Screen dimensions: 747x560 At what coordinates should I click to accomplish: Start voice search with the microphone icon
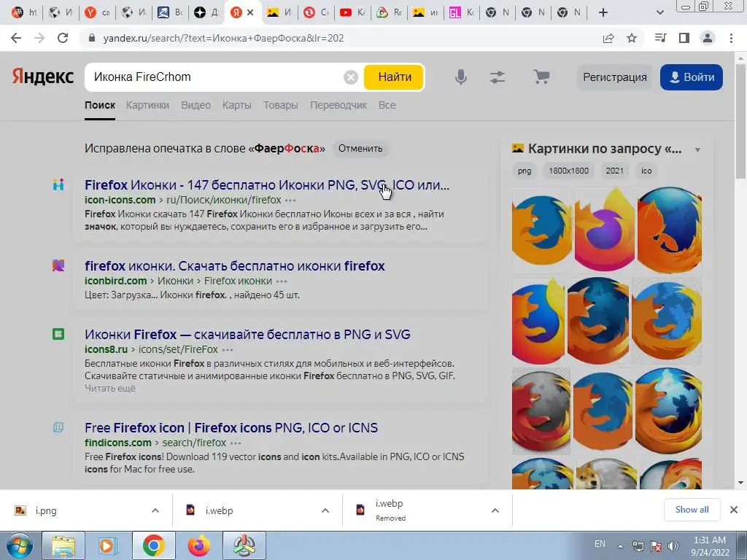[461, 77]
